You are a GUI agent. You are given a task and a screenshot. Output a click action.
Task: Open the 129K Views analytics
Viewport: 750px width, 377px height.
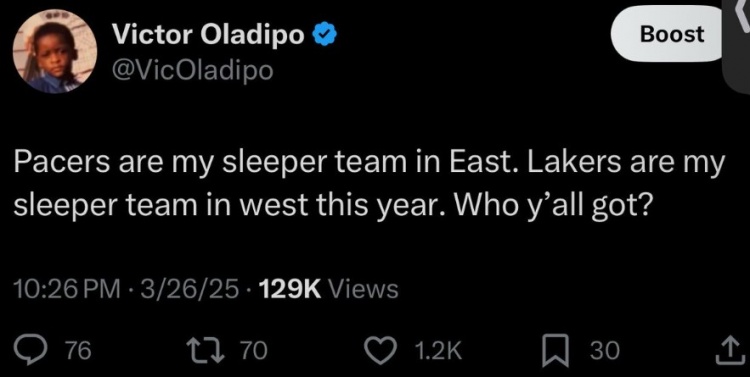click(328, 288)
